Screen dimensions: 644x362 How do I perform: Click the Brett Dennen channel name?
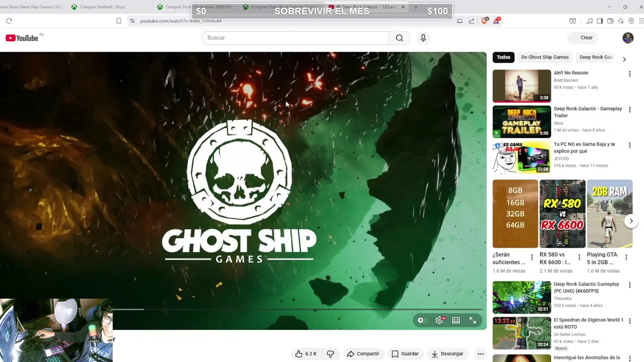pos(566,80)
